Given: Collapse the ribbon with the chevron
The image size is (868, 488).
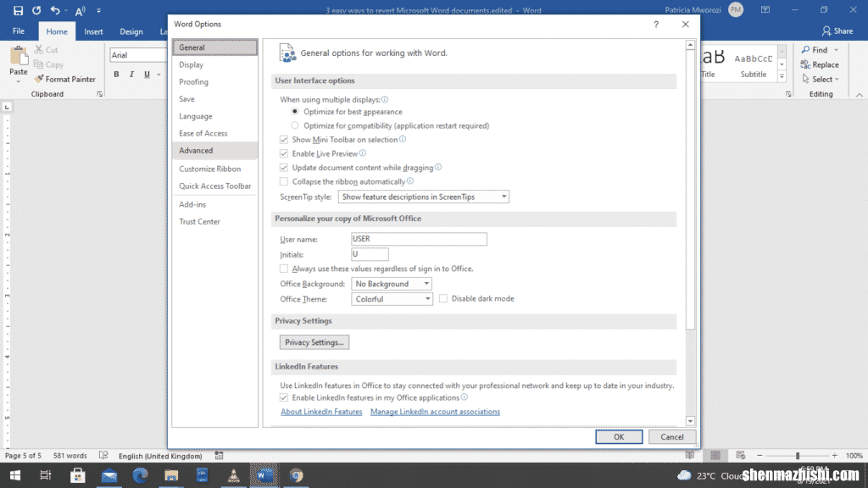Looking at the screenshot, I should pyautogui.click(x=860, y=95).
